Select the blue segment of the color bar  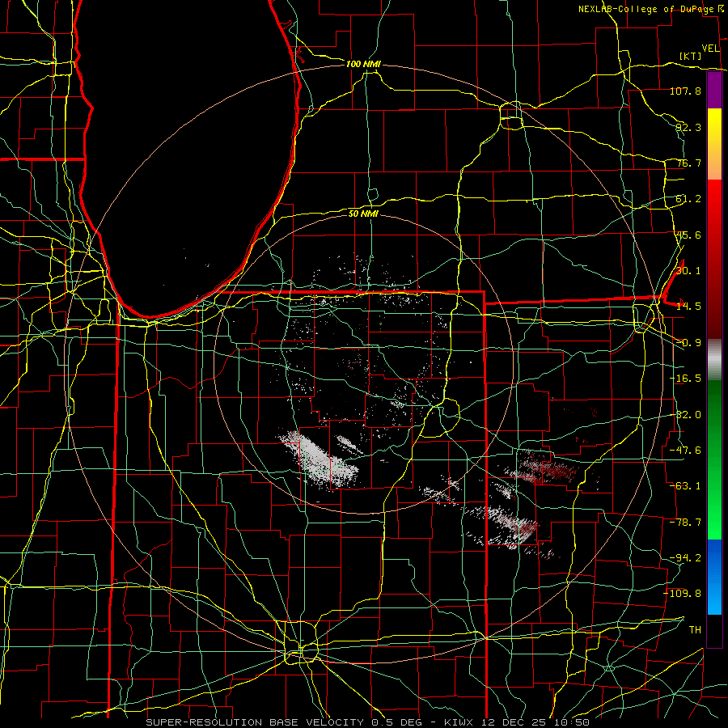(x=714, y=577)
